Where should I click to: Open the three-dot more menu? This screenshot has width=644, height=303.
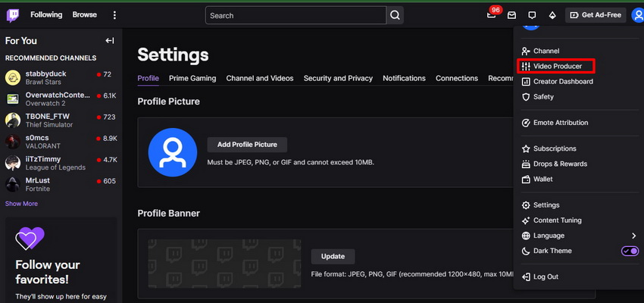pyautogui.click(x=114, y=15)
